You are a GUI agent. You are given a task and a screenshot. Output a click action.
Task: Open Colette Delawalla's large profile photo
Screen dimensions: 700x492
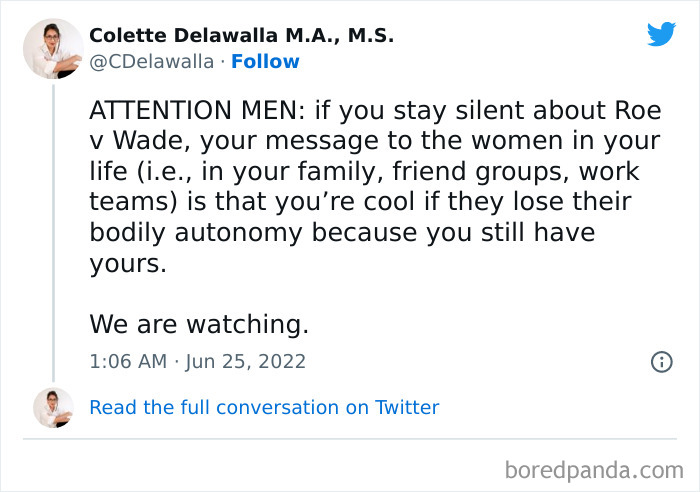click(x=53, y=48)
